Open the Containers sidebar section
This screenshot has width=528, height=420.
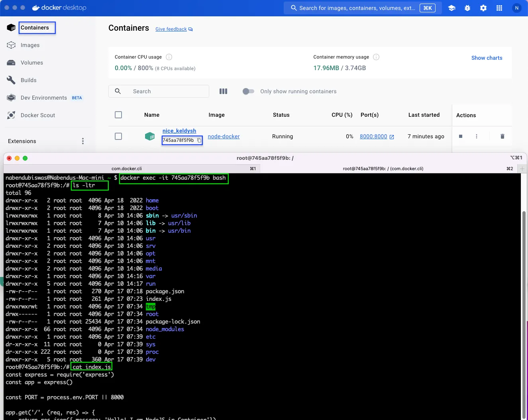coord(35,27)
